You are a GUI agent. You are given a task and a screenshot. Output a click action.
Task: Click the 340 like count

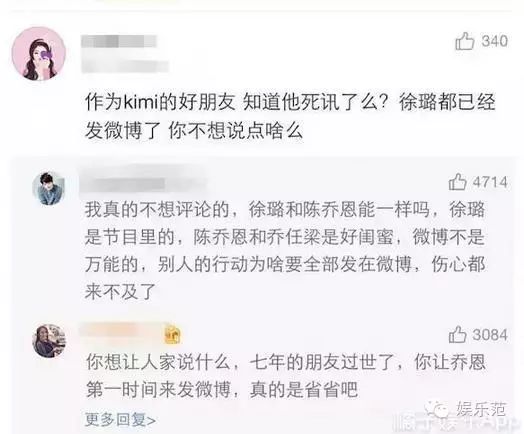pos(495,41)
